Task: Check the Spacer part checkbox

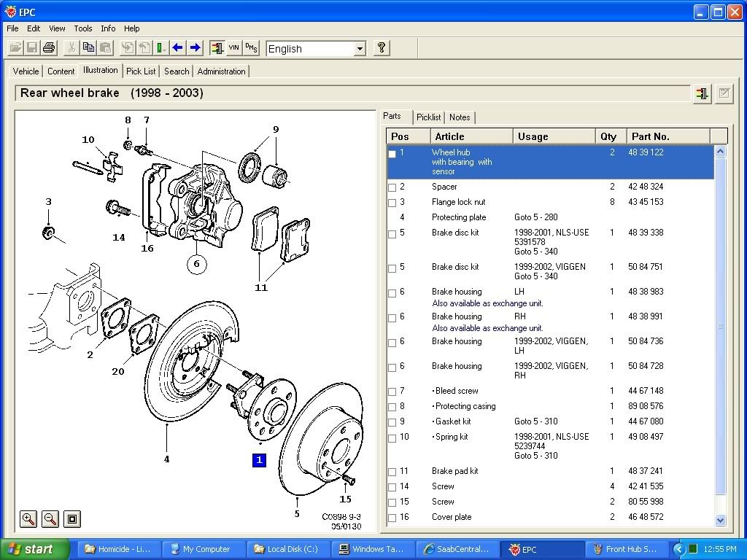Action: (392, 187)
